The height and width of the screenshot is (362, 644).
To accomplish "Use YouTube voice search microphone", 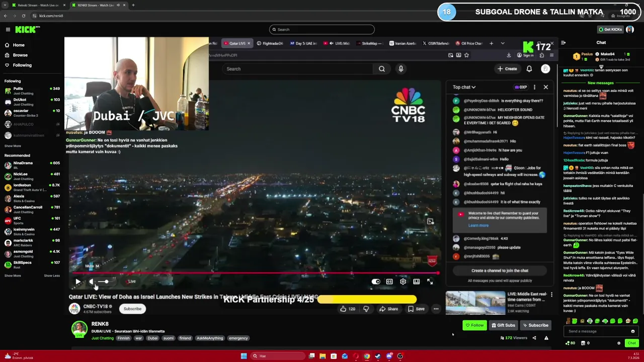I will [x=401, y=69].
